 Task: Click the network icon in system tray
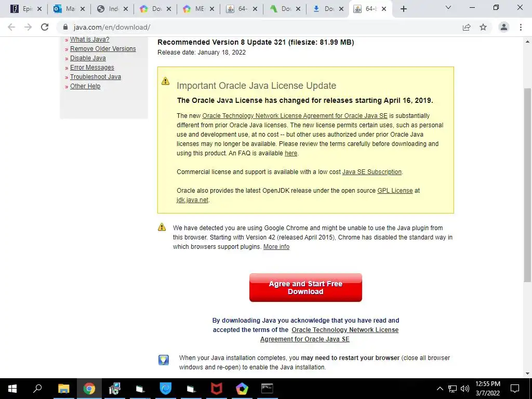[x=453, y=389]
